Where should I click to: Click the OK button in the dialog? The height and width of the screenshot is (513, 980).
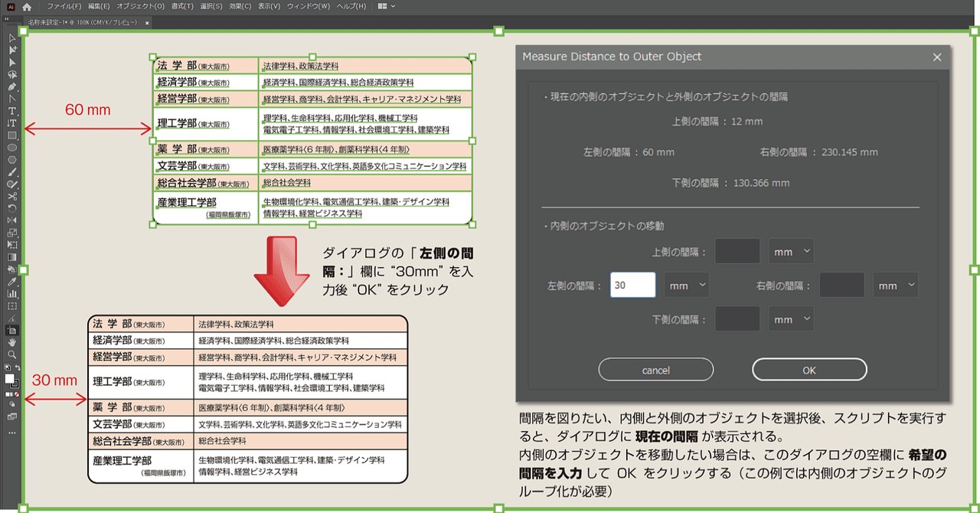pos(809,369)
